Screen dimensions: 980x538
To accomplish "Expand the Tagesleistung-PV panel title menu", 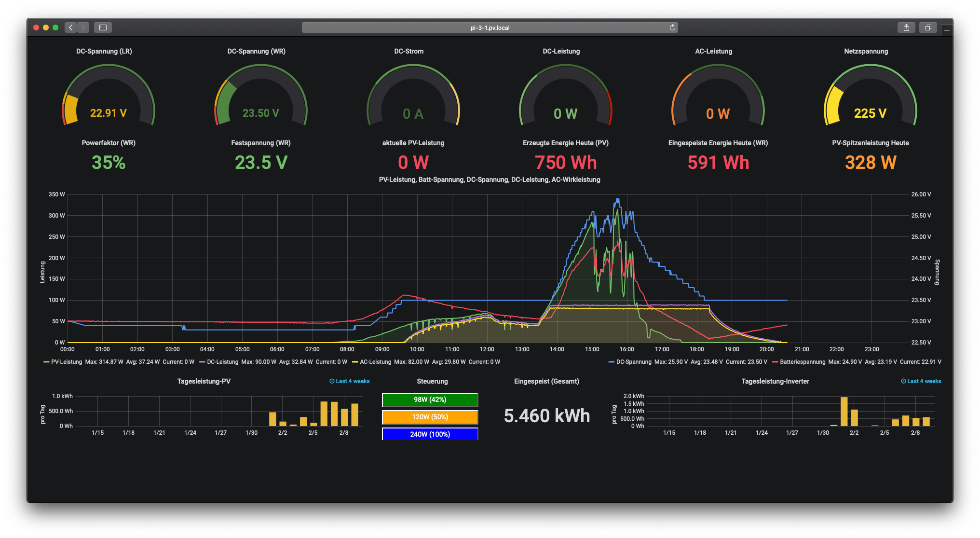I will (x=204, y=381).
